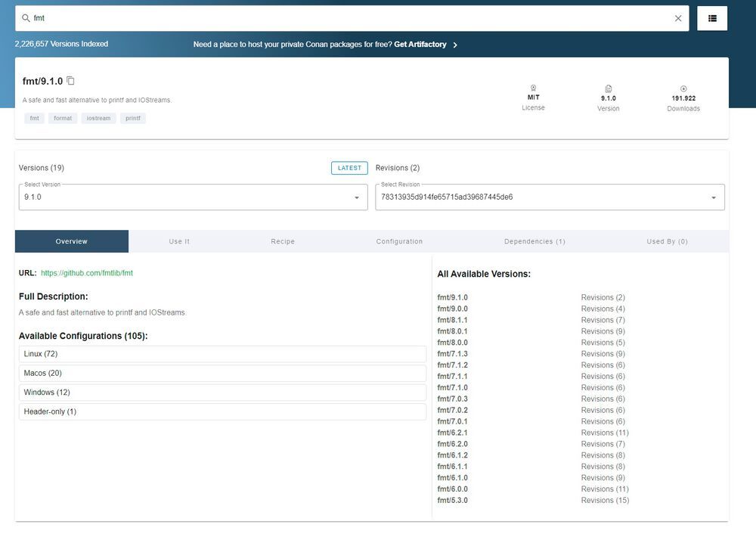This screenshot has width=756, height=540.
Task: Open the Select Version dropdown
Action: [193, 197]
